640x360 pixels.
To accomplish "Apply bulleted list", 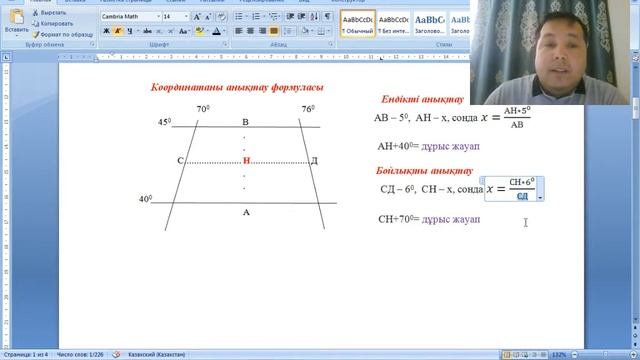I will pyautogui.click(x=239, y=16).
